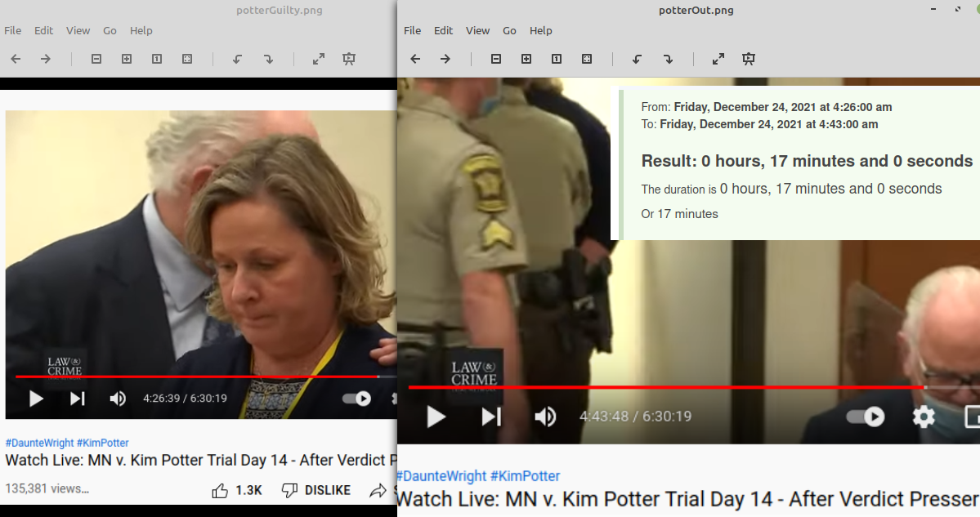Rotate potterGuilty.png clockwise
The height and width of the screenshot is (517, 980).
click(268, 59)
